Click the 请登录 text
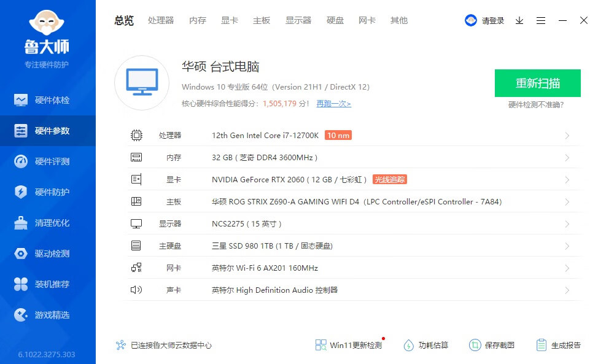The width and height of the screenshot is (598, 364). [x=493, y=21]
